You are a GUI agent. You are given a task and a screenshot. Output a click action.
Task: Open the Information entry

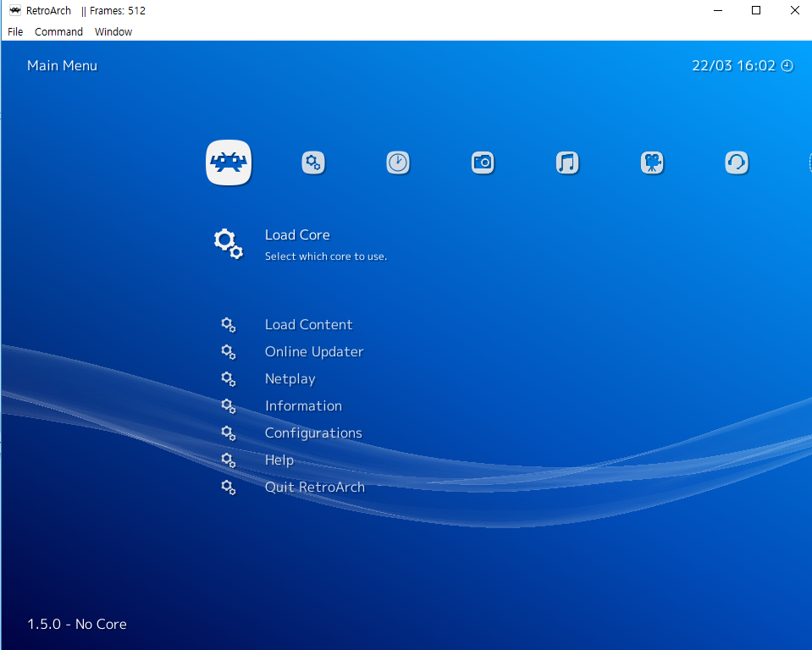pyautogui.click(x=303, y=405)
